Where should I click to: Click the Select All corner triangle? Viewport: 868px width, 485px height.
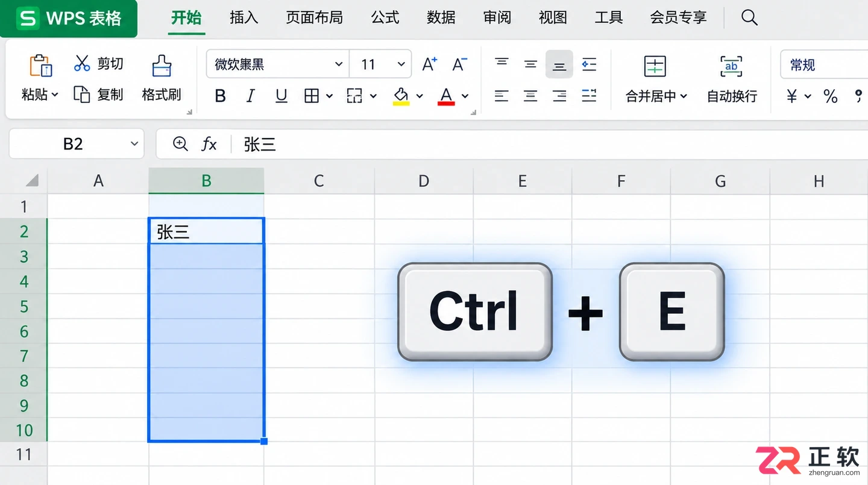click(32, 180)
